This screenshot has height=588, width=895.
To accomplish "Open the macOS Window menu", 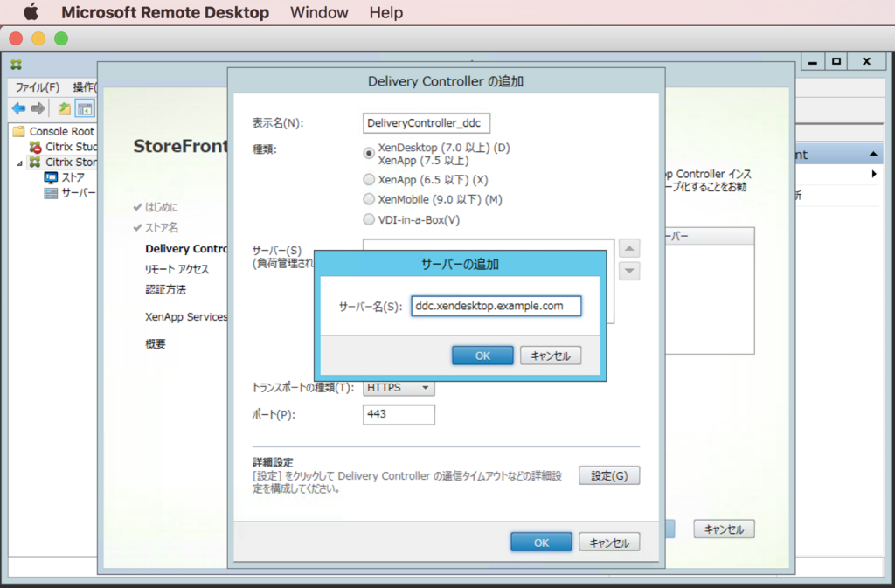I will click(x=319, y=12).
